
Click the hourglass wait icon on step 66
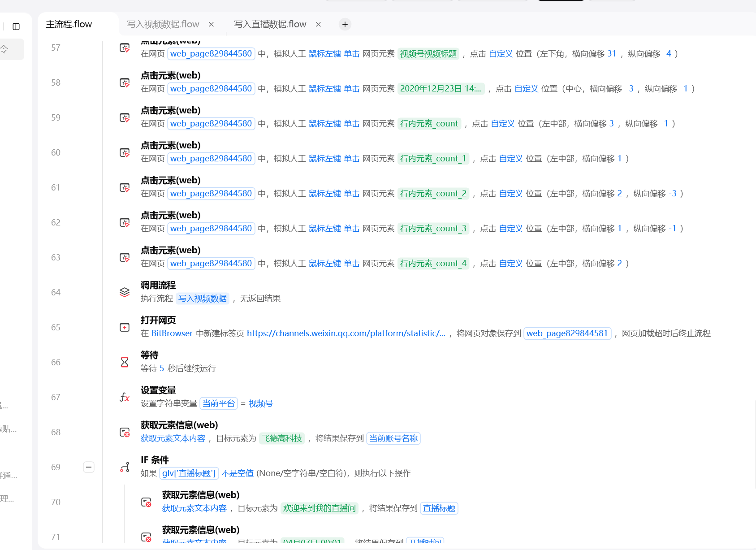125,361
